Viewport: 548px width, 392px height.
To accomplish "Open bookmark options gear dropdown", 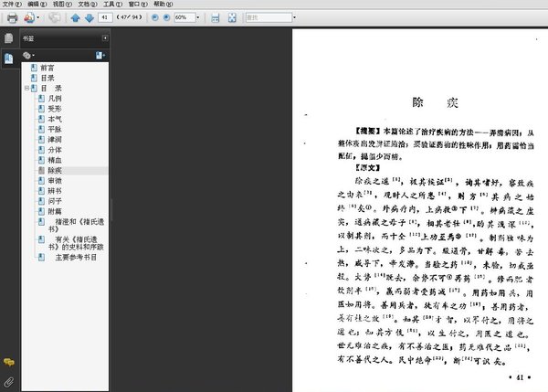I will pyautogui.click(x=29, y=56).
